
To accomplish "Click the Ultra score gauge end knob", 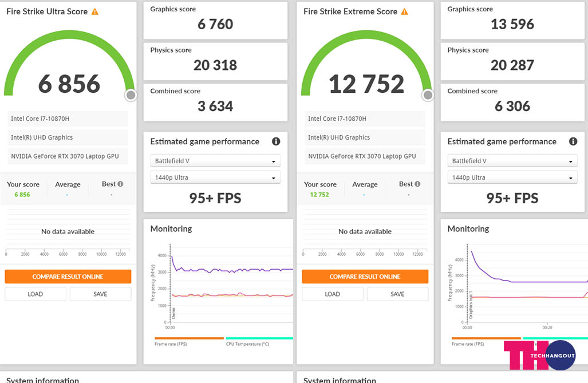I will point(131,95).
